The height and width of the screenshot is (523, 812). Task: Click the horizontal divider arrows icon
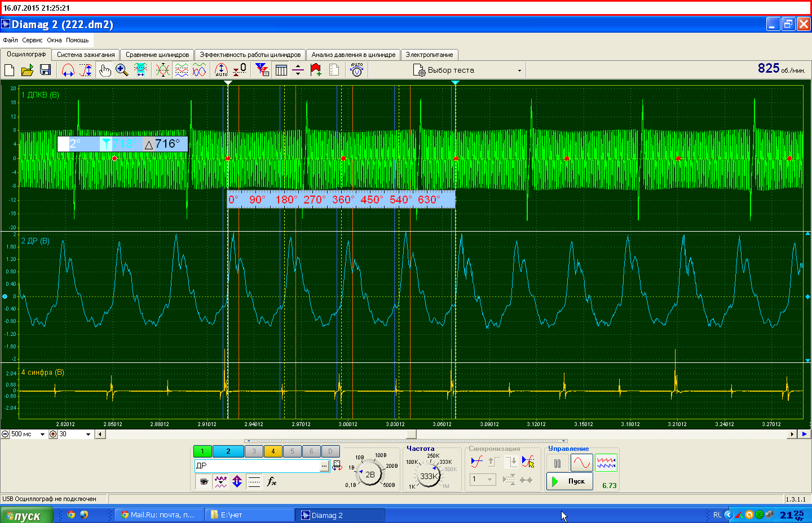pos(298,70)
